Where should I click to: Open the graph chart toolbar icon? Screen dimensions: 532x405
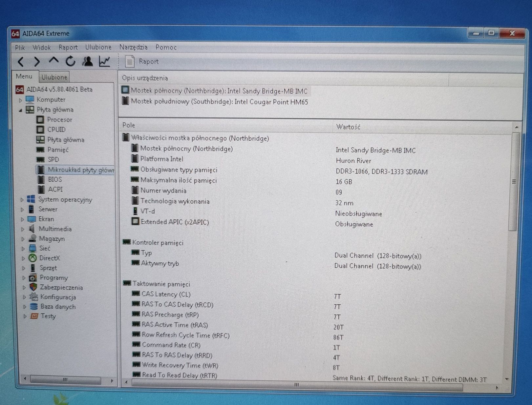tap(105, 61)
